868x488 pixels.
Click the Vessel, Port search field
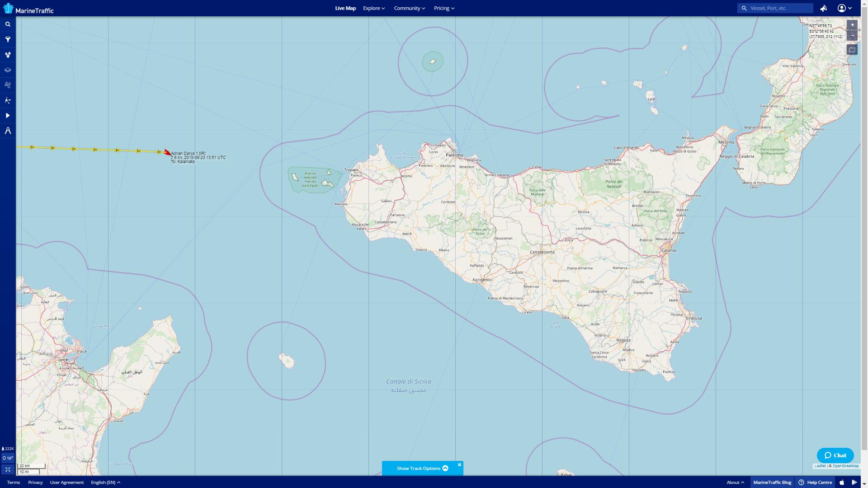click(x=779, y=8)
